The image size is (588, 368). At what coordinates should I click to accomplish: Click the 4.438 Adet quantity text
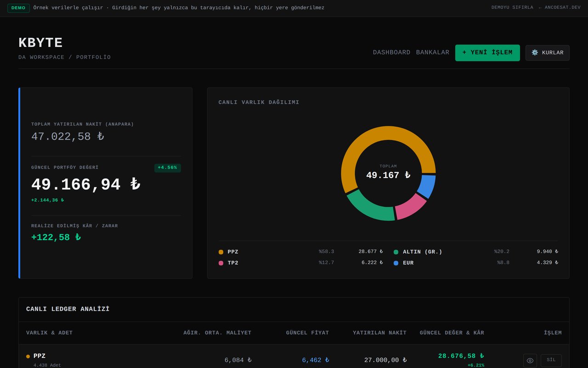47,365
